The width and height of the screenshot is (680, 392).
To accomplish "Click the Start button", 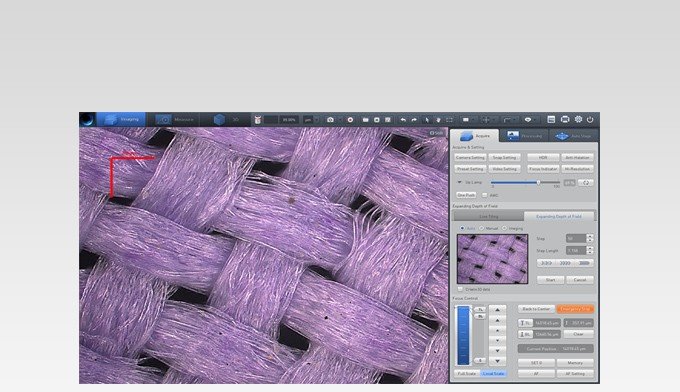I will [x=550, y=280].
